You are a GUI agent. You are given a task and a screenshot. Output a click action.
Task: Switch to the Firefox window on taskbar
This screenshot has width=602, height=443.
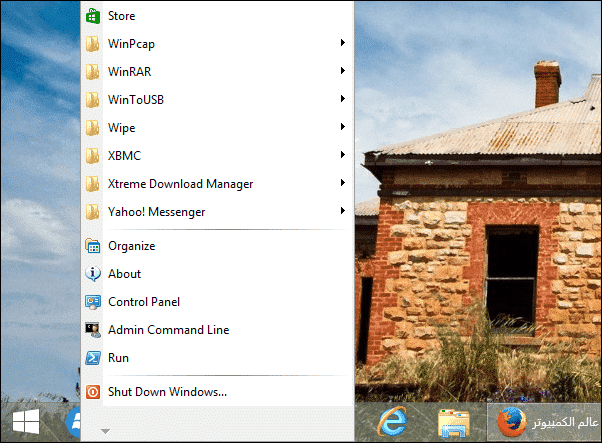[544, 422]
